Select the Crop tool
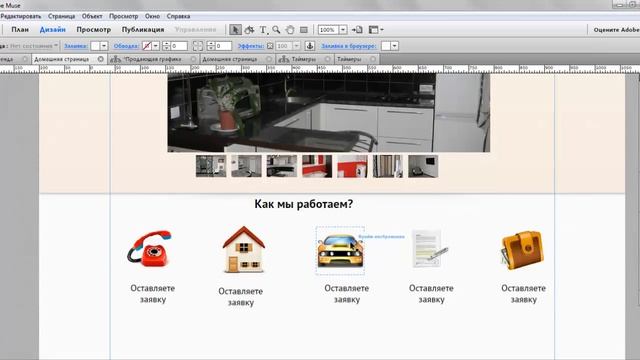This screenshot has height=360, width=640. coord(249,30)
